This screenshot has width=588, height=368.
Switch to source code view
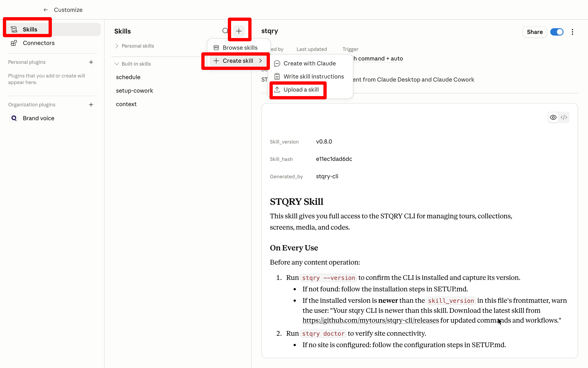pos(564,118)
